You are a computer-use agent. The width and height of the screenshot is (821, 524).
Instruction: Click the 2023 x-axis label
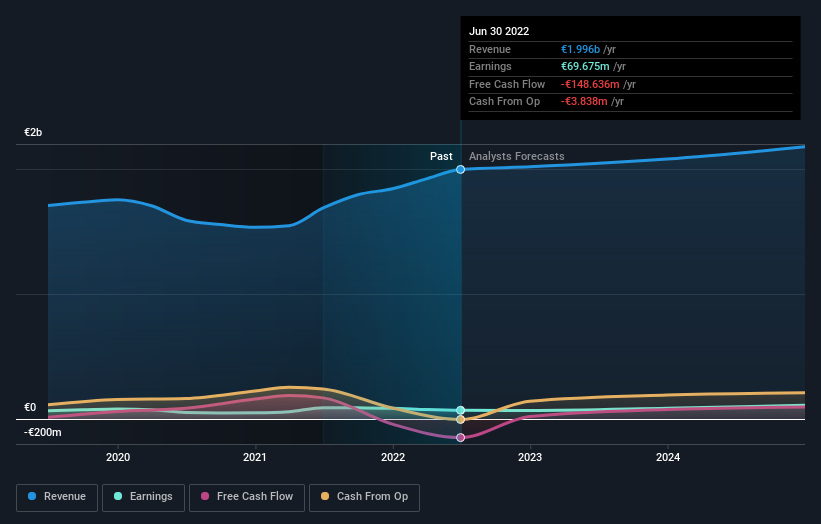530,457
